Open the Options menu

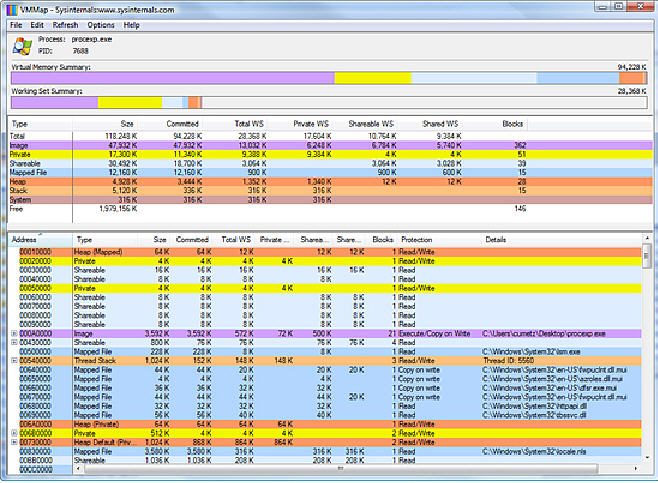point(101,24)
